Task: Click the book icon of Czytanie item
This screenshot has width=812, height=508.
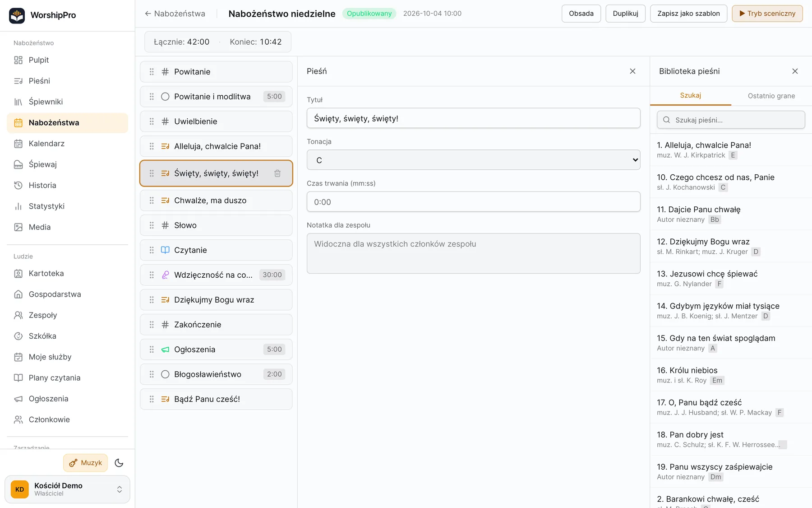Action: pyautogui.click(x=165, y=250)
